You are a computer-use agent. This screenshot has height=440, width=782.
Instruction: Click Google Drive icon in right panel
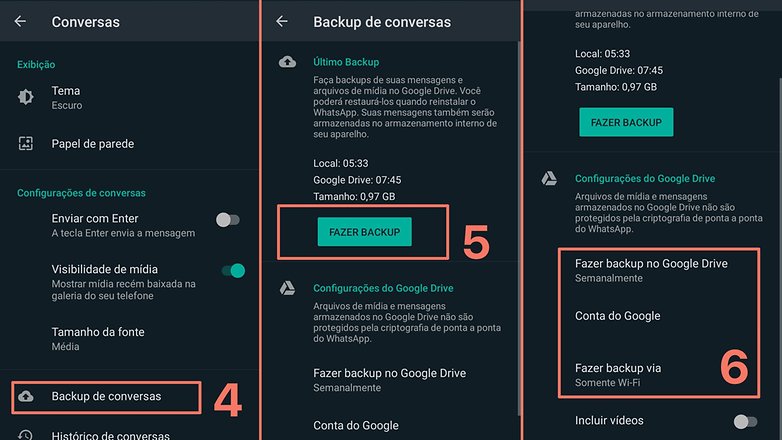[549, 178]
